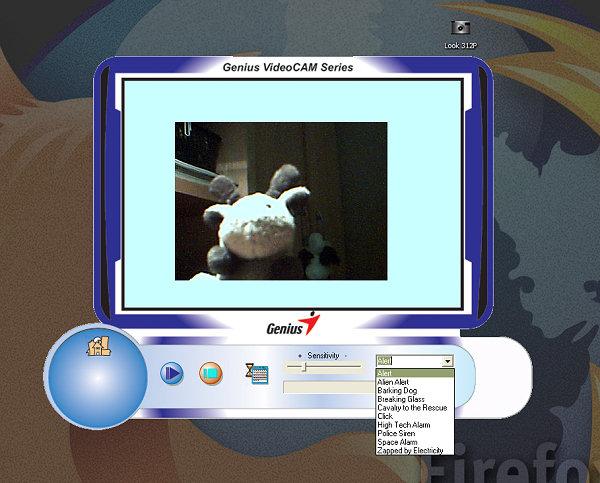
Task: Click the webcam video preview image
Action: point(281,201)
